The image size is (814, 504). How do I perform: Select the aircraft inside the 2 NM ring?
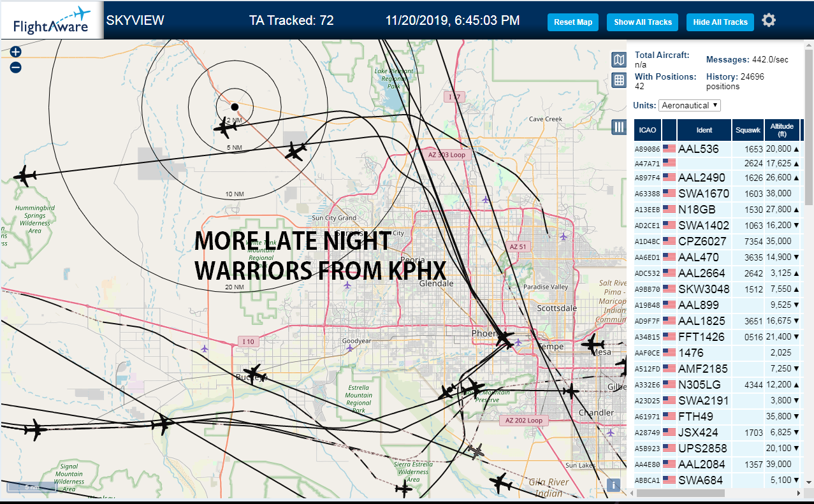(225, 127)
